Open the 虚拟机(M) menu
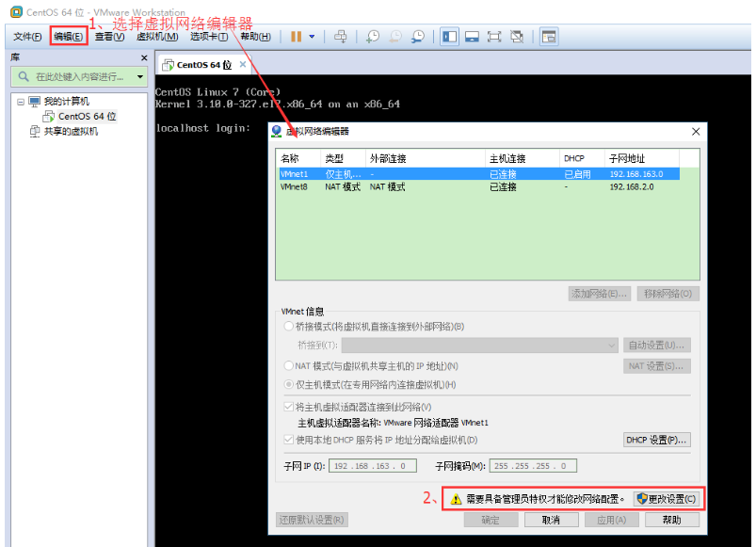The width and height of the screenshot is (756, 547). [156, 37]
